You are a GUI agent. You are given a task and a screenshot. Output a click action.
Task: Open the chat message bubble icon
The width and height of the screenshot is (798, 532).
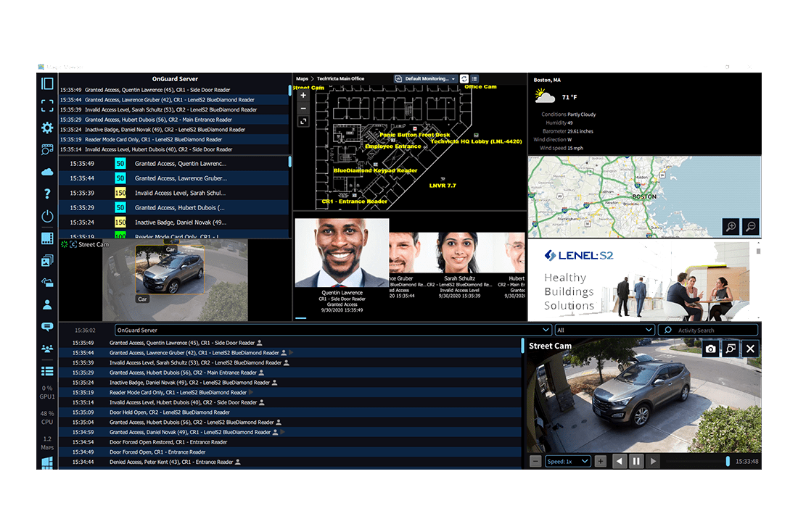47,327
